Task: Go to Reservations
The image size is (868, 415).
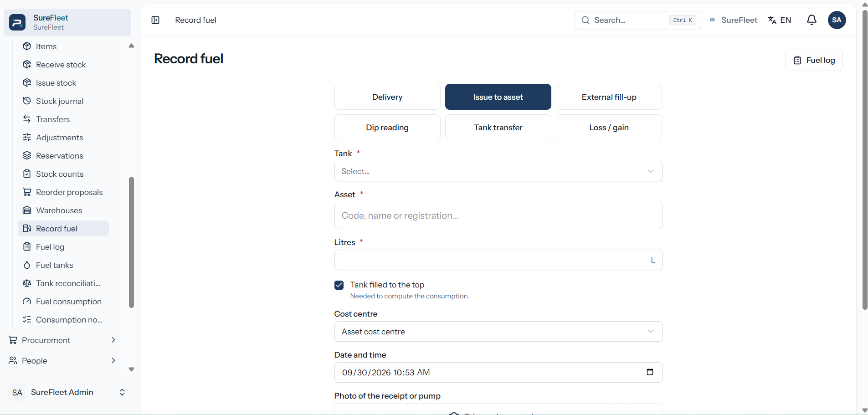Action: (63, 156)
